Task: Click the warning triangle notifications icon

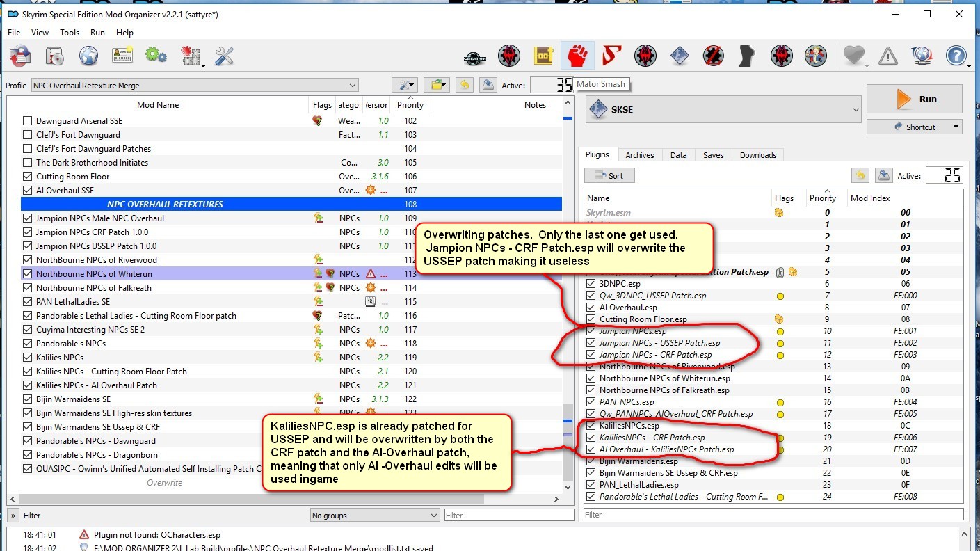Action: click(x=887, y=56)
